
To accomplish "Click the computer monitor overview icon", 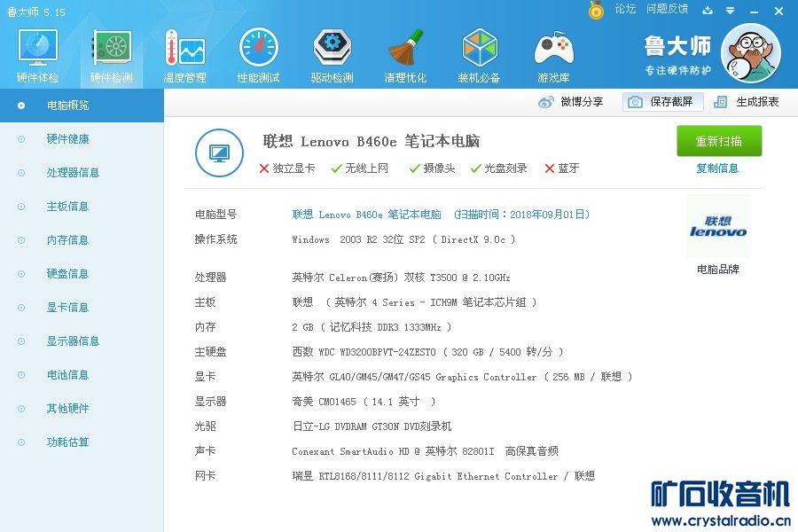I will pyautogui.click(x=219, y=153).
